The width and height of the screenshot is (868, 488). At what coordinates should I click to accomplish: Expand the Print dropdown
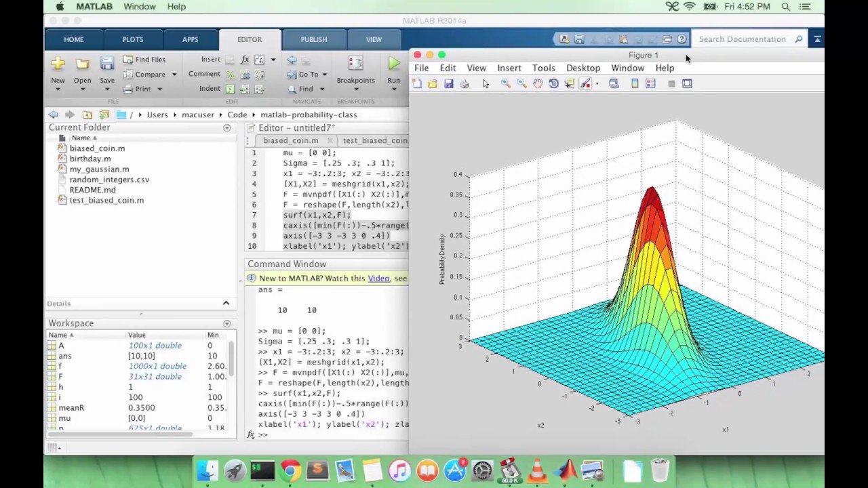(160, 89)
